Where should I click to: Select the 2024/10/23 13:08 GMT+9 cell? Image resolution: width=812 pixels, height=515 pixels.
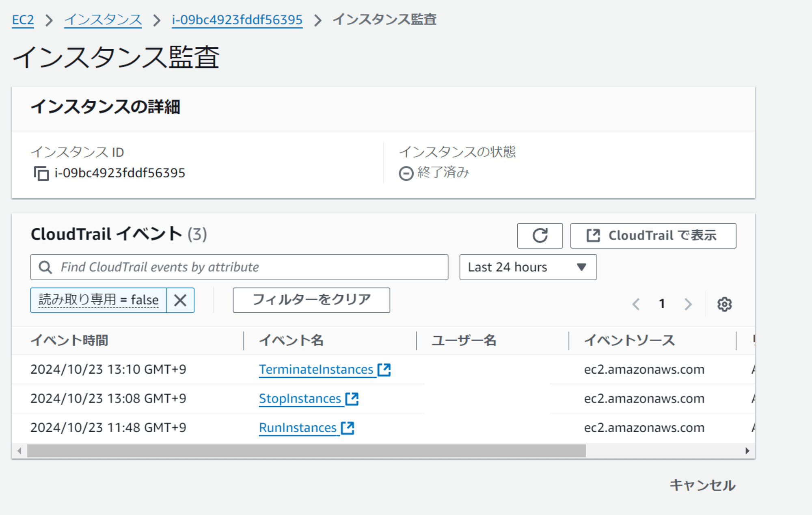108,399
